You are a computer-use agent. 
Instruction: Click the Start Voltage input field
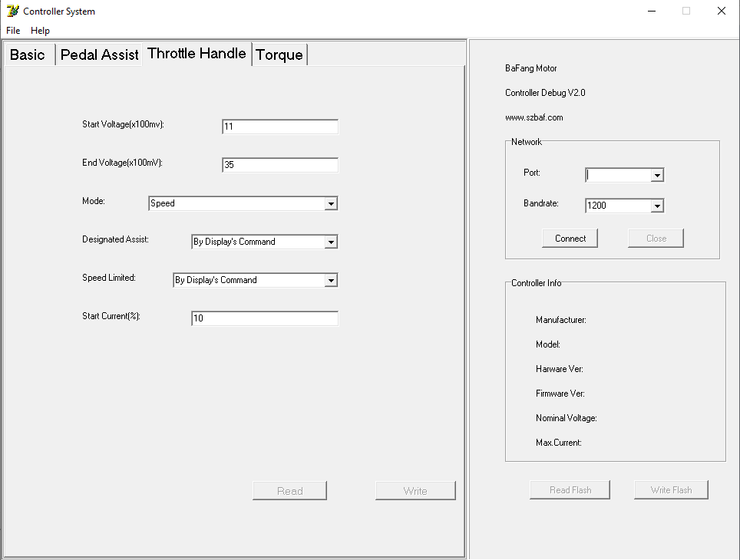[x=279, y=127]
